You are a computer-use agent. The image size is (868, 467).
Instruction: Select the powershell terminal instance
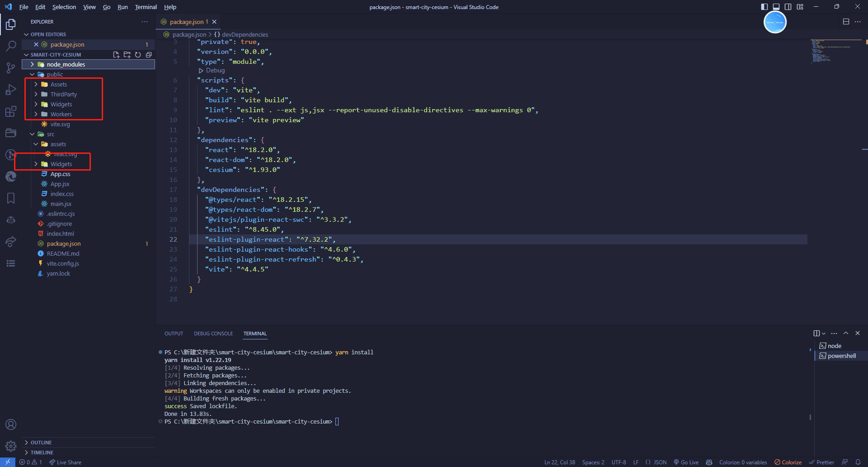(841, 356)
